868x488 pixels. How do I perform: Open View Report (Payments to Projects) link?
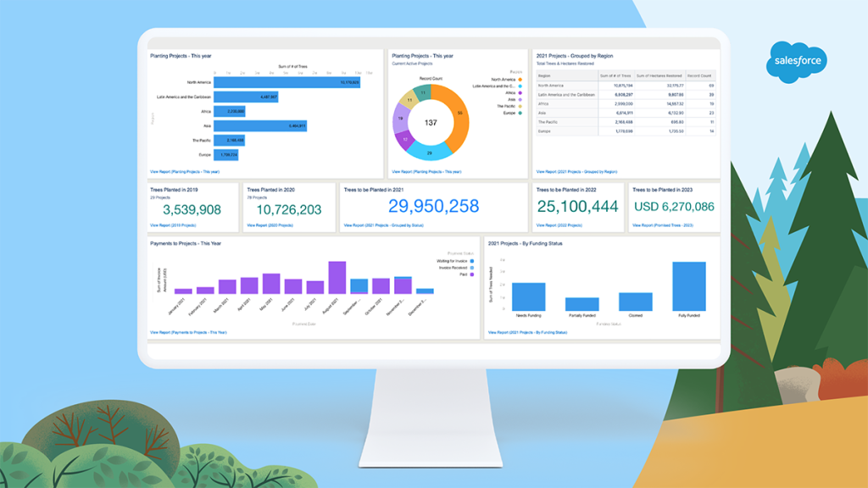coord(189,332)
